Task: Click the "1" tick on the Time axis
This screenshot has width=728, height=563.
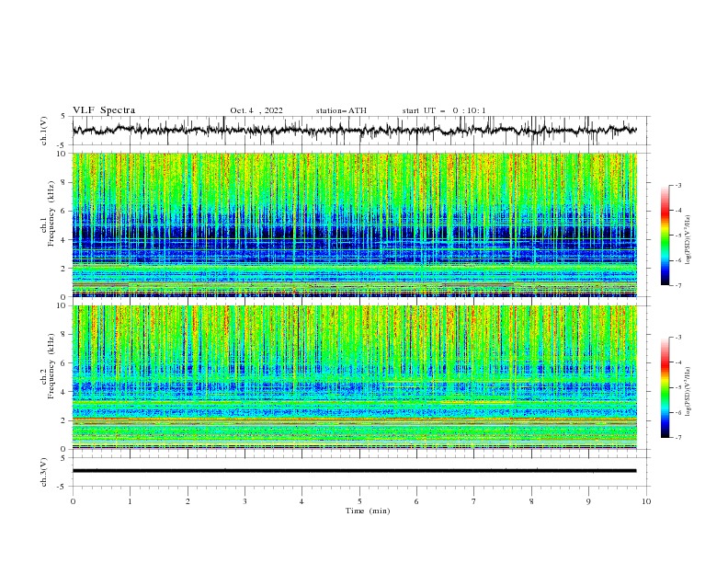Action: (130, 501)
